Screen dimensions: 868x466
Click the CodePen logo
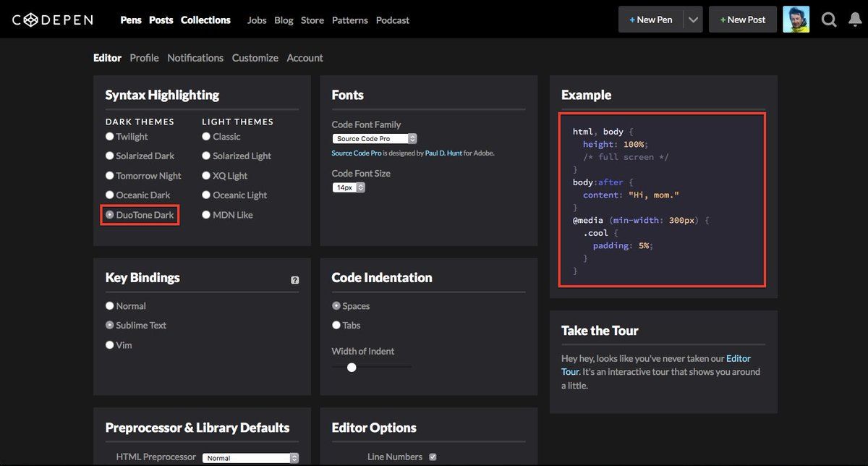click(52, 20)
